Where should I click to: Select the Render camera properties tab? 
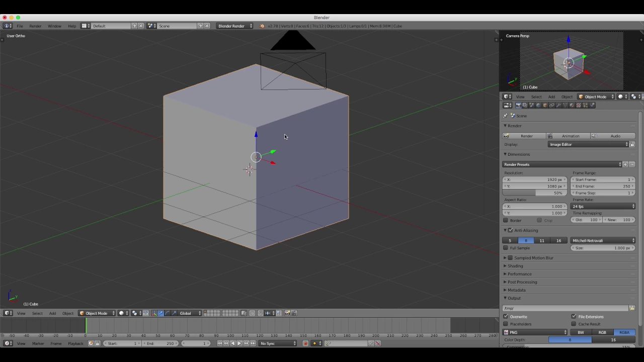click(518, 105)
